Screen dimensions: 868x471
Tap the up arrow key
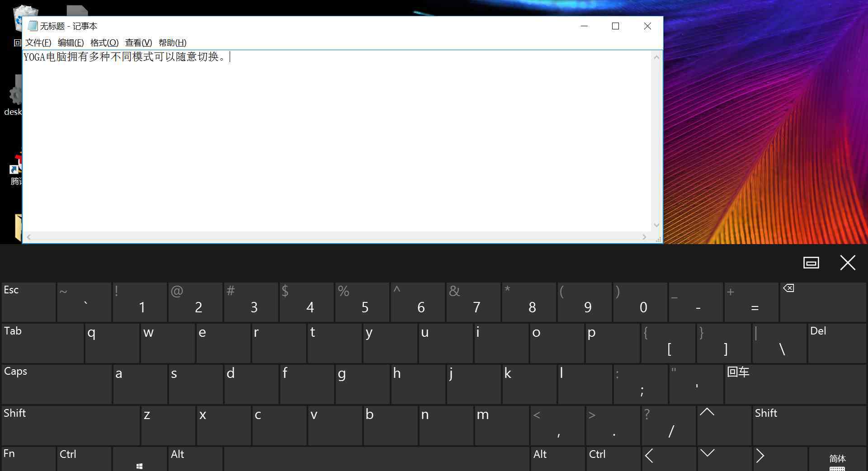(x=724, y=425)
